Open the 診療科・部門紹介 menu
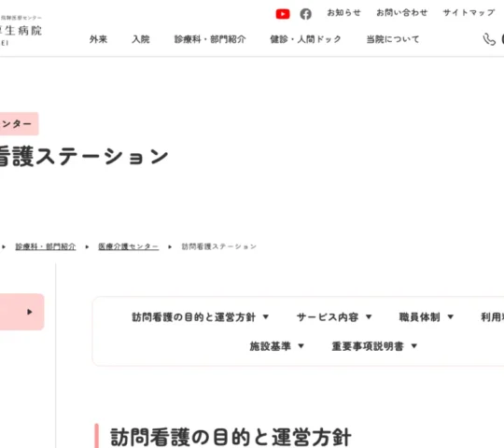 point(210,39)
